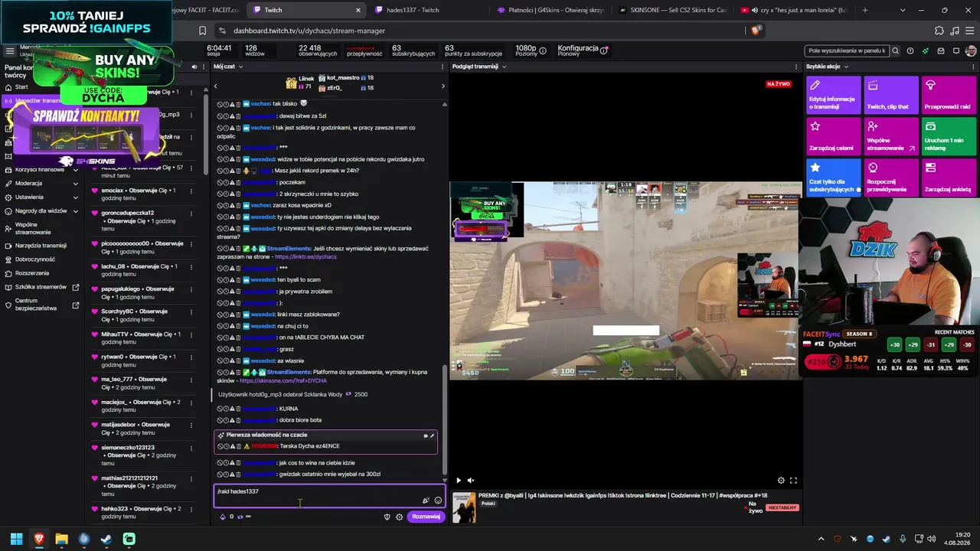Open skinsone.com ref link in chat
The height and width of the screenshot is (551, 980).
283,381
